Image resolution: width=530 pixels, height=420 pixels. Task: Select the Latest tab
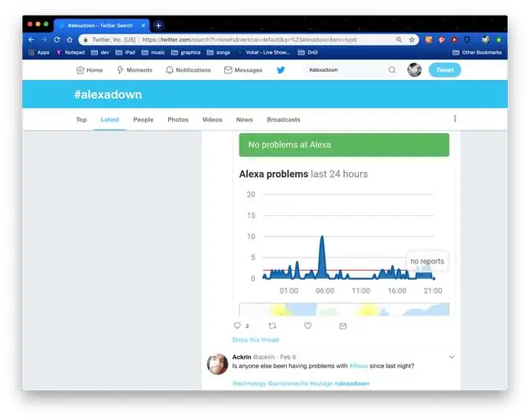pyautogui.click(x=110, y=120)
